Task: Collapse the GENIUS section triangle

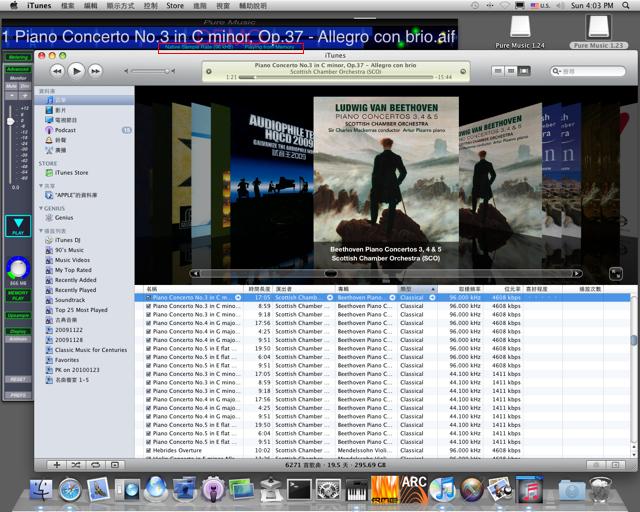Action: 41,208
